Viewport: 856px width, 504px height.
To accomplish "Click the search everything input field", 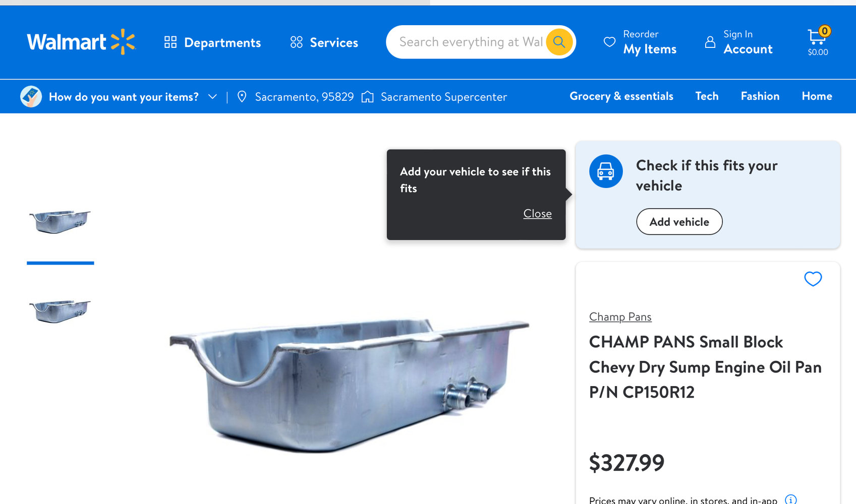I will (x=470, y=42).
